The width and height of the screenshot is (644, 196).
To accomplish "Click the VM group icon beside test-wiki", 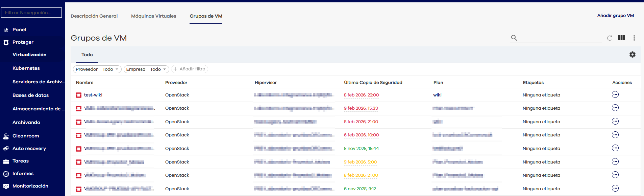I will click(x=79, y=95).
